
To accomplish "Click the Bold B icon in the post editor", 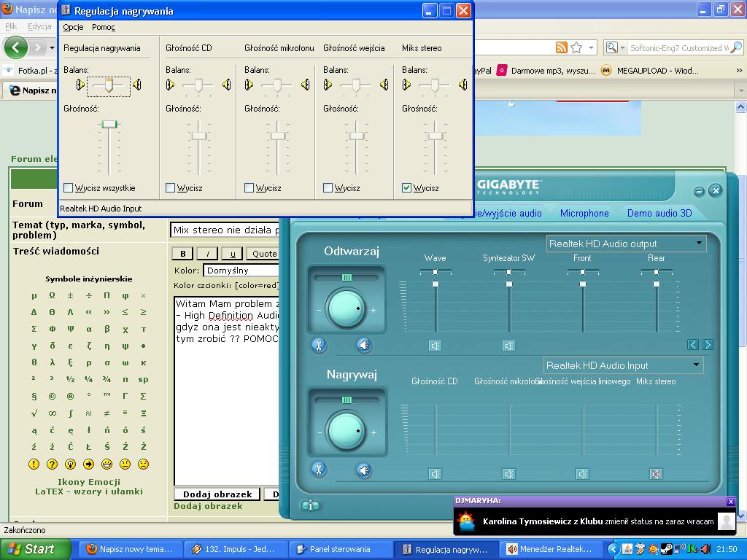I will point(182,253).
